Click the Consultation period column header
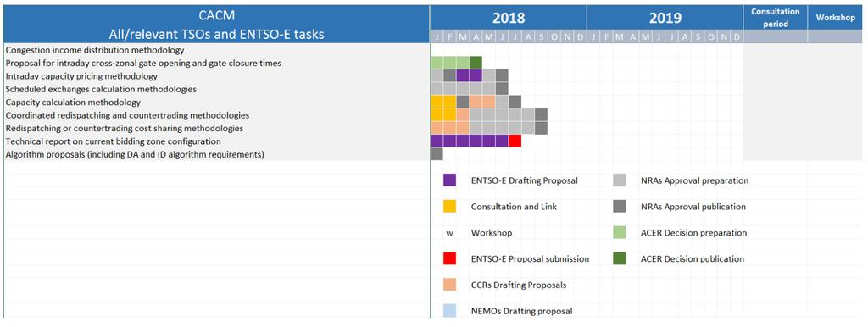This screenshot has height=327, width=868. pyautogui.click(x=775, y=18)
